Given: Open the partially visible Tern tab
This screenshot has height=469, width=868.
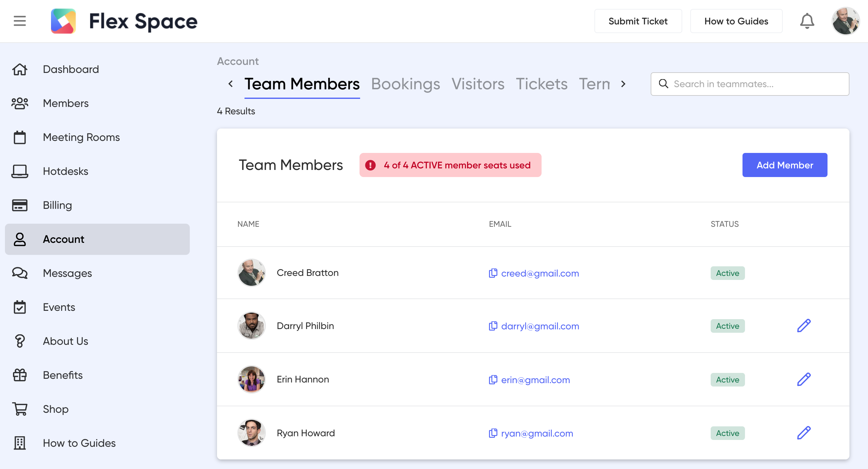Looking at the screenshot, I should (x=594, y=84).
